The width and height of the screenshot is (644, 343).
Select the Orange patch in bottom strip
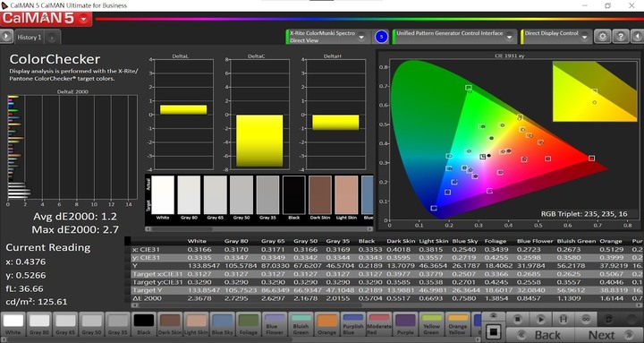click(x=327, y=324)
